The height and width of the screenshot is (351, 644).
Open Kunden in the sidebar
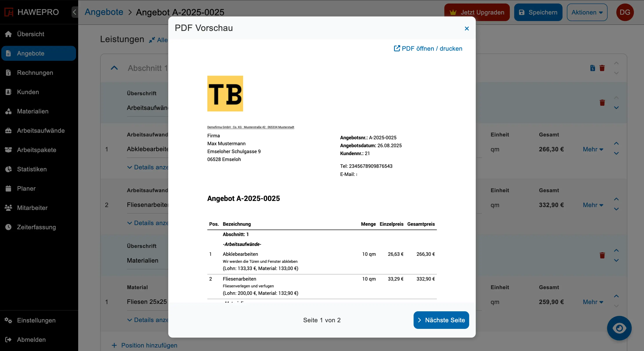(x=38, y=92)
